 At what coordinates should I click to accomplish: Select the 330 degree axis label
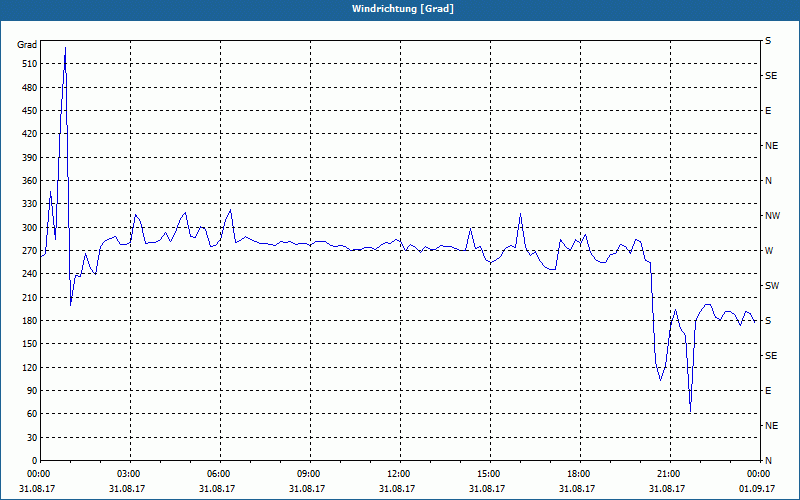pyautogui.click(x=30, y=204)
